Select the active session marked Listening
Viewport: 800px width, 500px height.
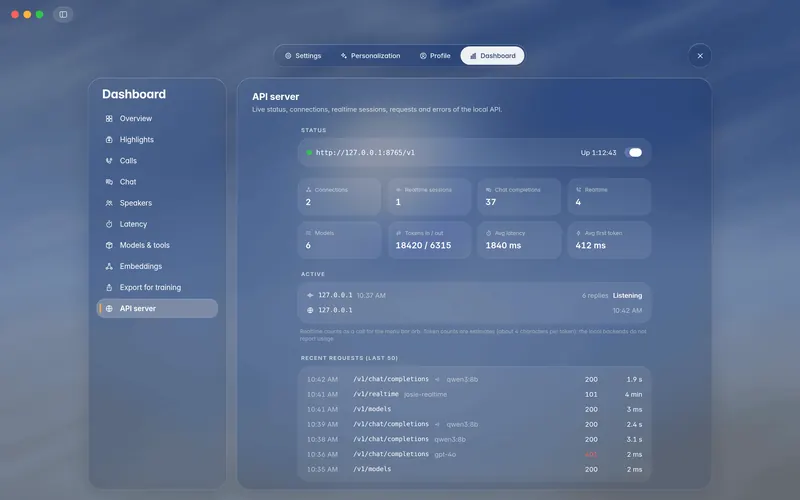coord(474,295)
